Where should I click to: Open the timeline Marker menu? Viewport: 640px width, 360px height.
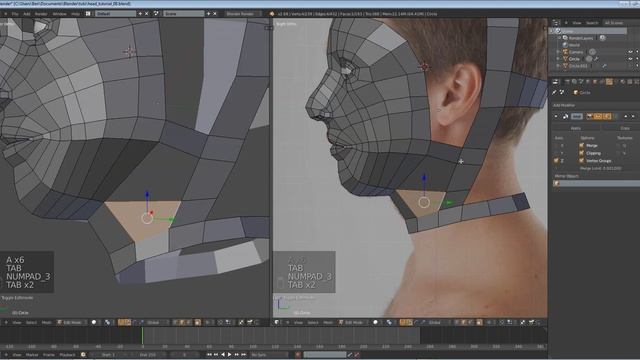click(32, 355)
